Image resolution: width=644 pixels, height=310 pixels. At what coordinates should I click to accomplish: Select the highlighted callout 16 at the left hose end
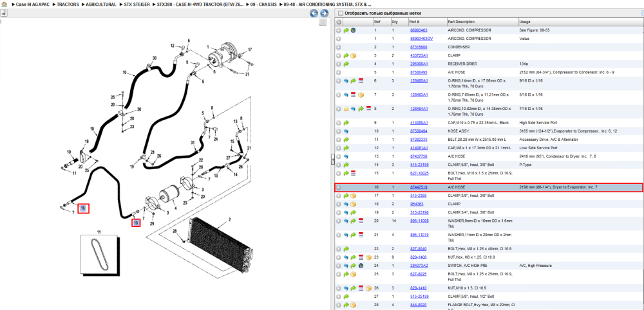(83, 208)
